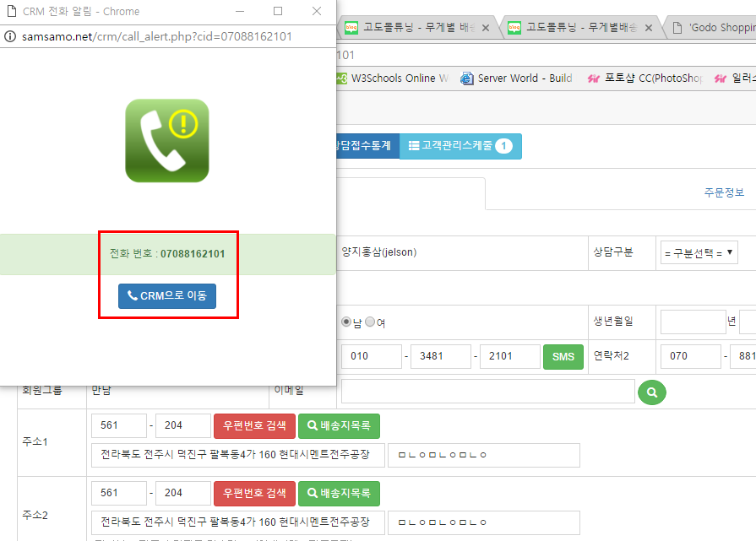Close the second 고도몰튜닝 browser tab
The height and width of the screenshot is (541, 756).
click(650, 28)
